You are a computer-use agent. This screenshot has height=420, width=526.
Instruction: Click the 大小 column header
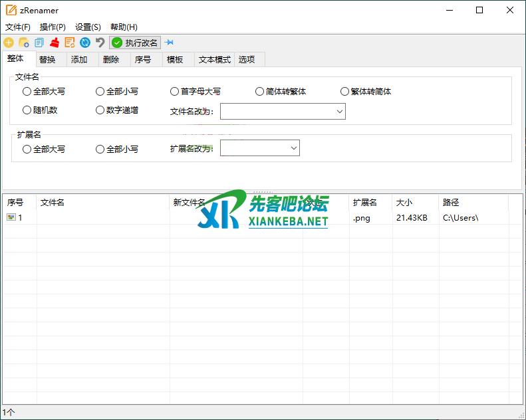pos(404,202)
